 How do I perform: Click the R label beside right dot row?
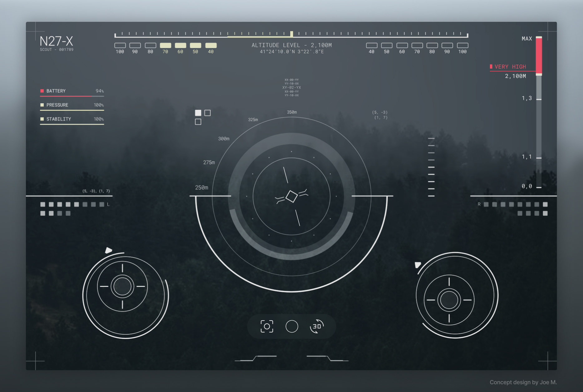point(479,205)
